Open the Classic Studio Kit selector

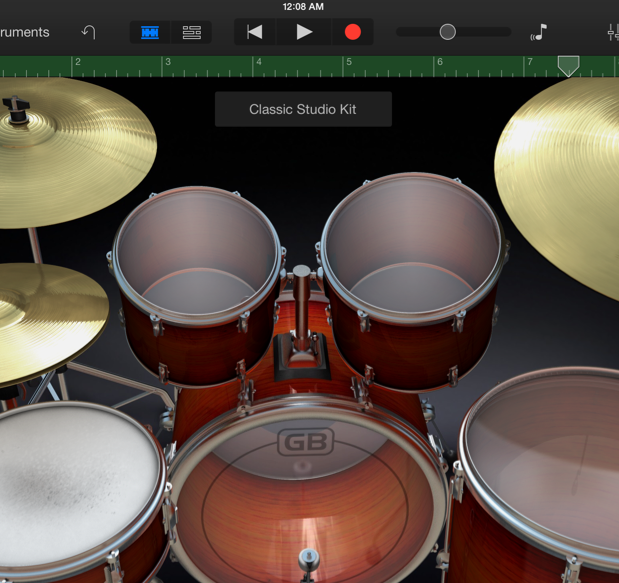pos(303,109)
